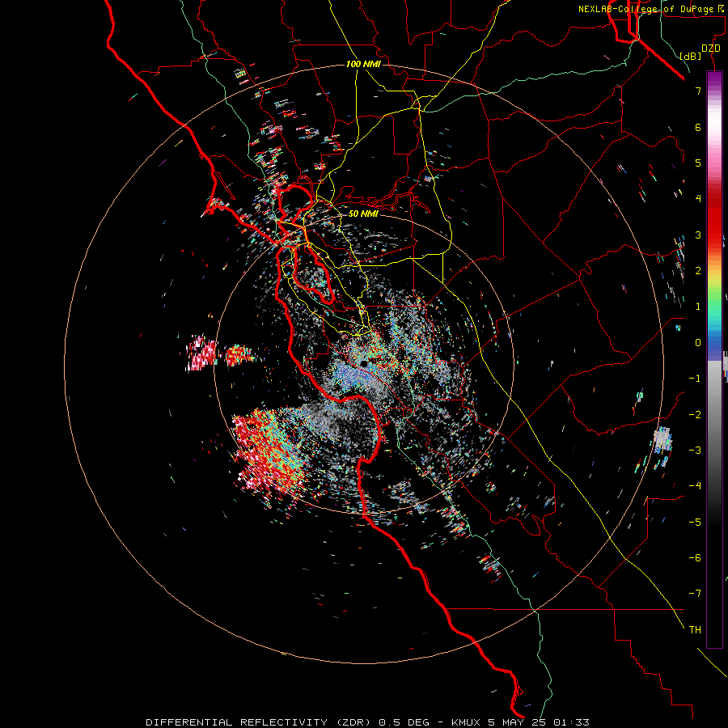Click the TH threshold label on the color scale

click(695, 629)
